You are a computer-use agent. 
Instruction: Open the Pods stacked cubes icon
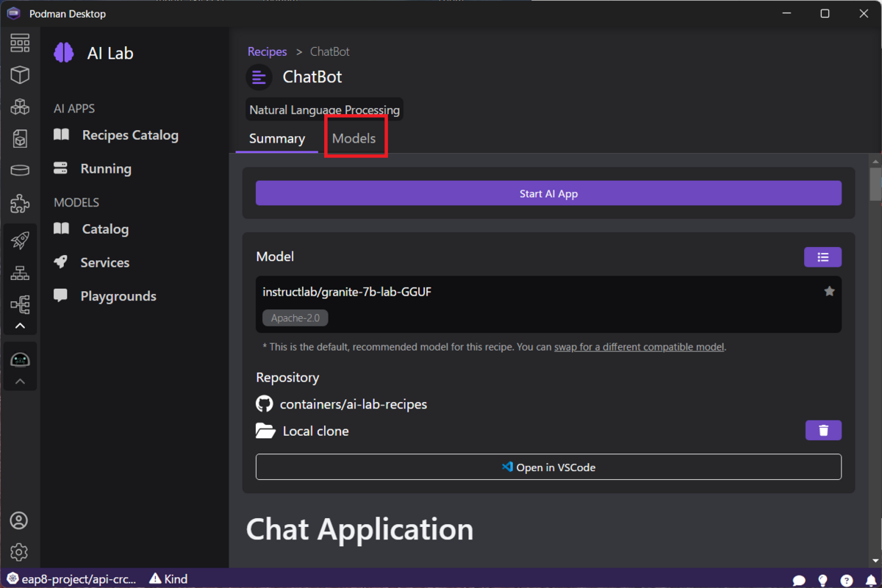point(20,107)
